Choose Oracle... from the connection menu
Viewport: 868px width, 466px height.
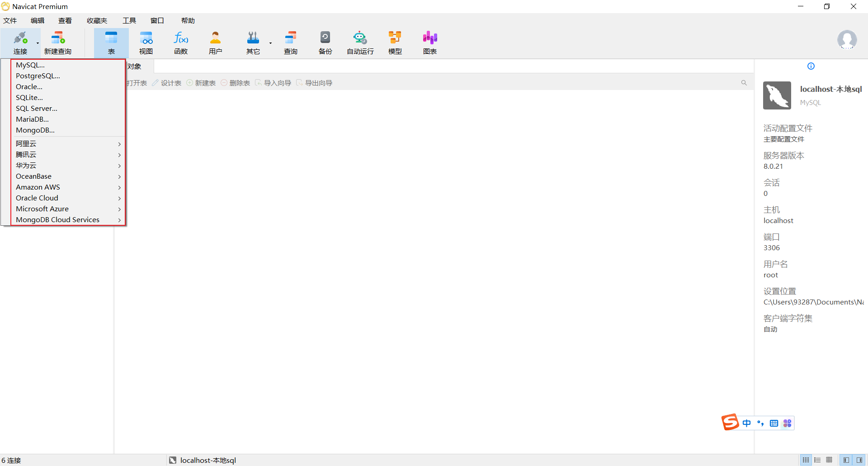click(x=68, y=87)
